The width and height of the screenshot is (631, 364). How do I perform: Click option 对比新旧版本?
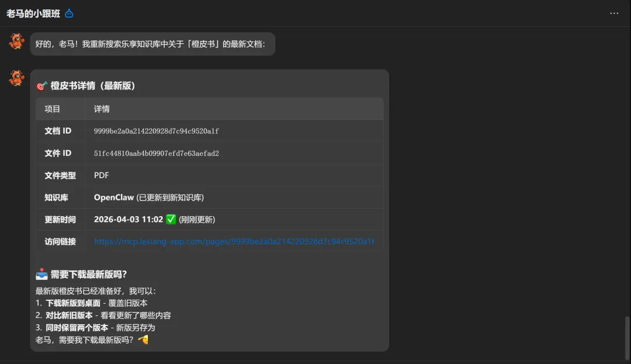[x=69, y=316]
